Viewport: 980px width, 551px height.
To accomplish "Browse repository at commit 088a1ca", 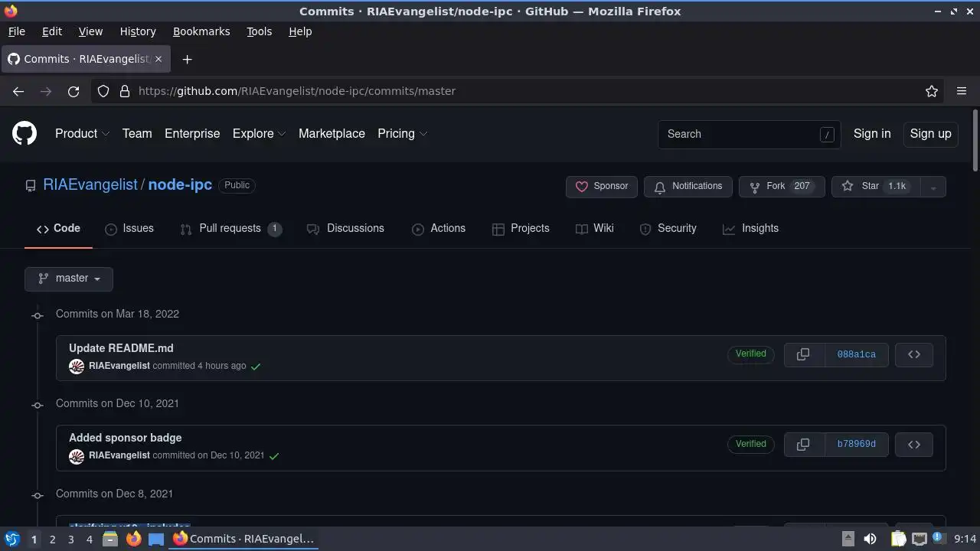I will click(x=914, y=354).
